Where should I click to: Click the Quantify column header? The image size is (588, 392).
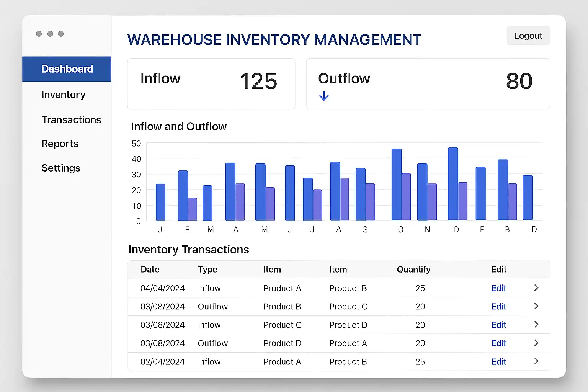(413, 269)
